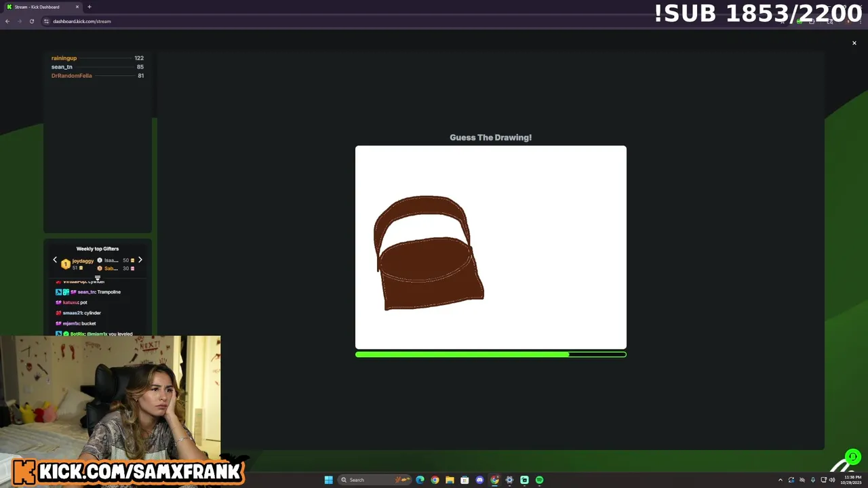
Task: Click katuxu's pot chat message
Action: click(x=72, y=302)
